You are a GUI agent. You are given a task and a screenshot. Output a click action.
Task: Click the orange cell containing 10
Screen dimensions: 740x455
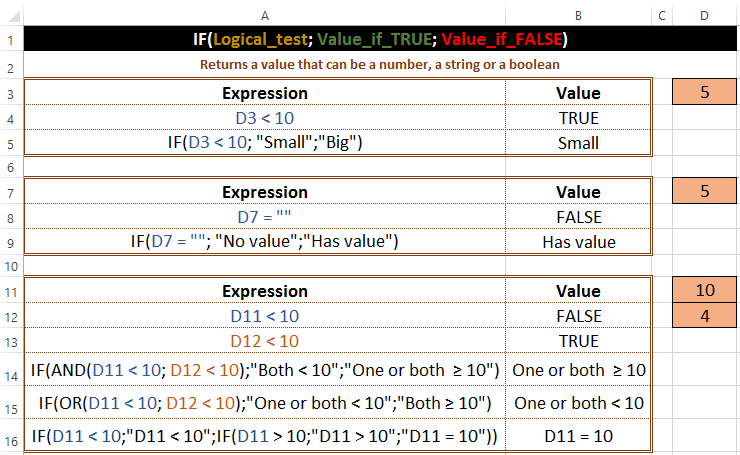705,291
